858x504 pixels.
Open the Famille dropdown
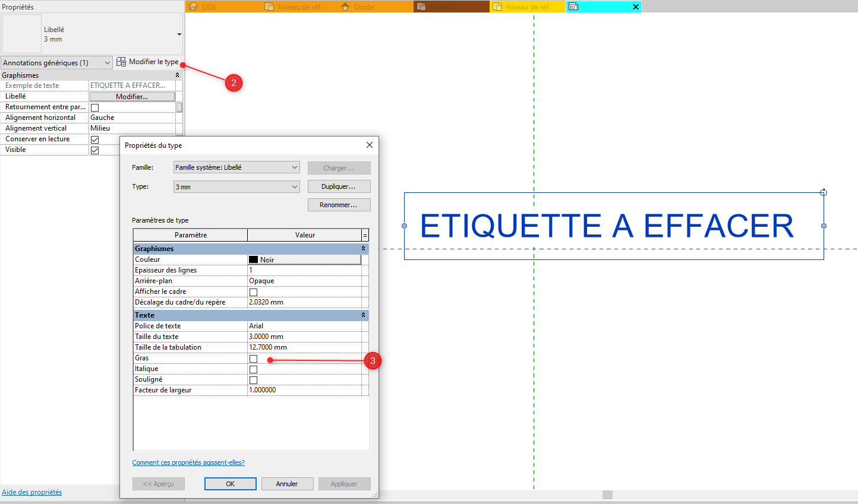pyautogui.click(x=236, y=167)
